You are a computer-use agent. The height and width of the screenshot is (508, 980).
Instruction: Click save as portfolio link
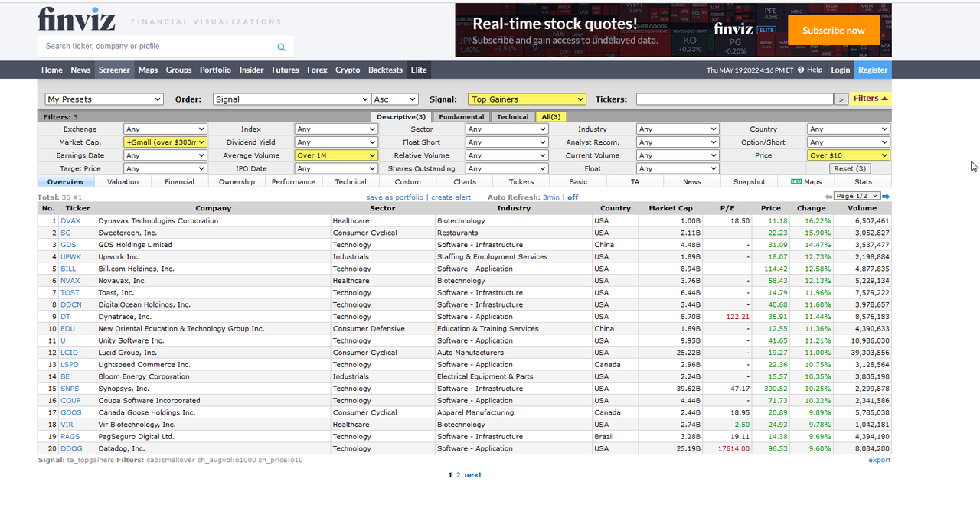[x=394, y=197]
